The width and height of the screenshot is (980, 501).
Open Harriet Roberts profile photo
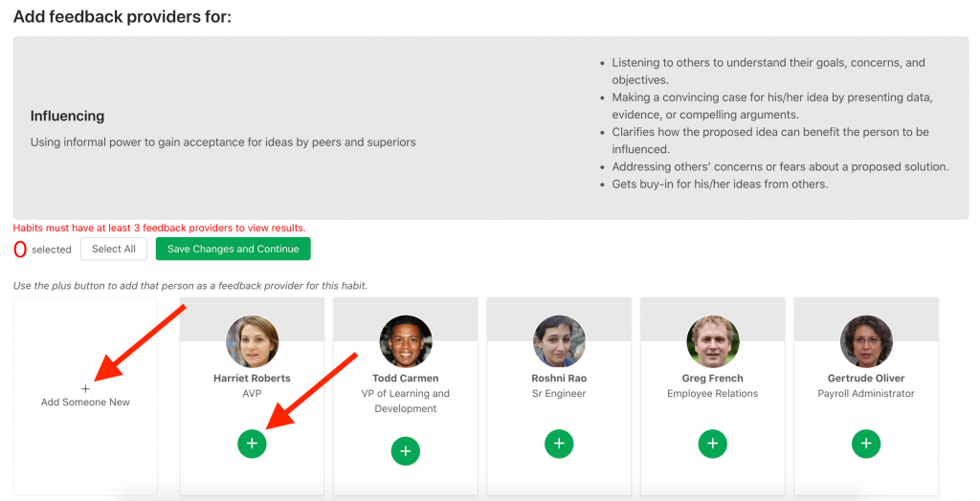[x=253, y=341]
